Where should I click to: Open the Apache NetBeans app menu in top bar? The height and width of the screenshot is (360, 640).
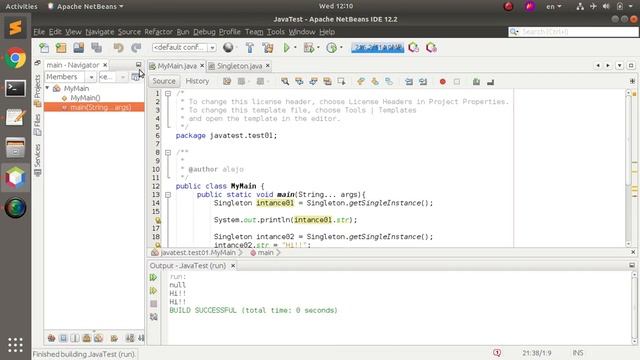point(86,7)
